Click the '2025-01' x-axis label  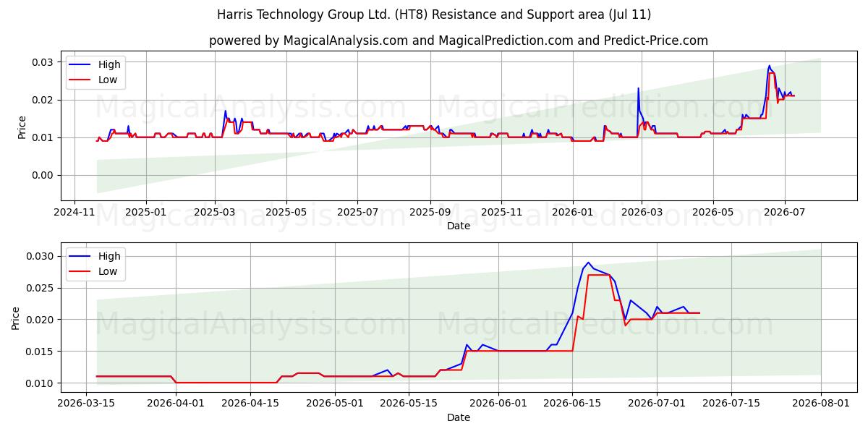click(x=145, y=213)
